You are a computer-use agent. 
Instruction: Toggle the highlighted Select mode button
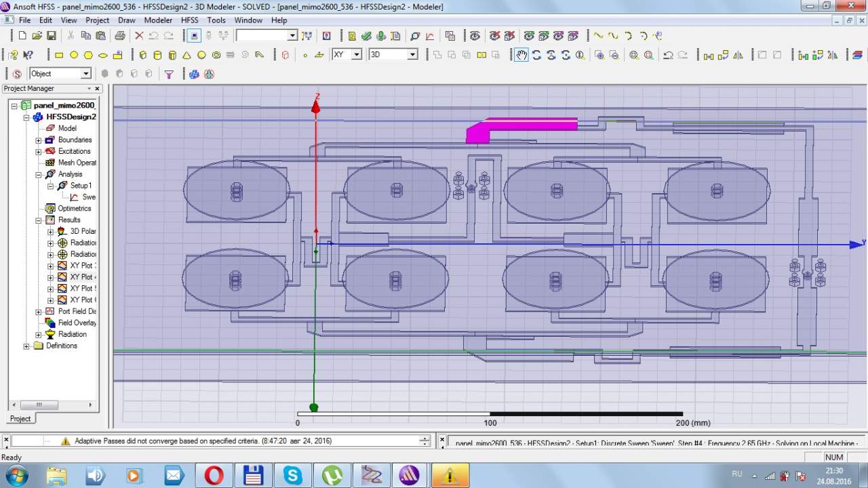(x=194, y=36)
